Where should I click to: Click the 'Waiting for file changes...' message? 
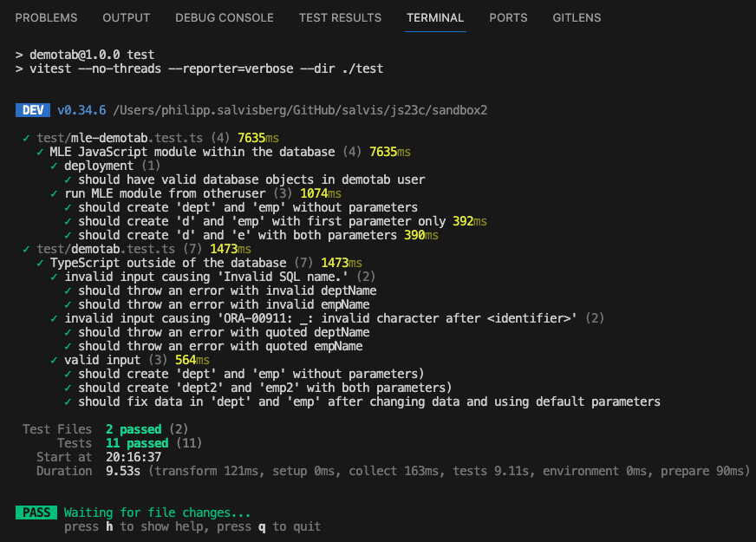click(157, 513)
